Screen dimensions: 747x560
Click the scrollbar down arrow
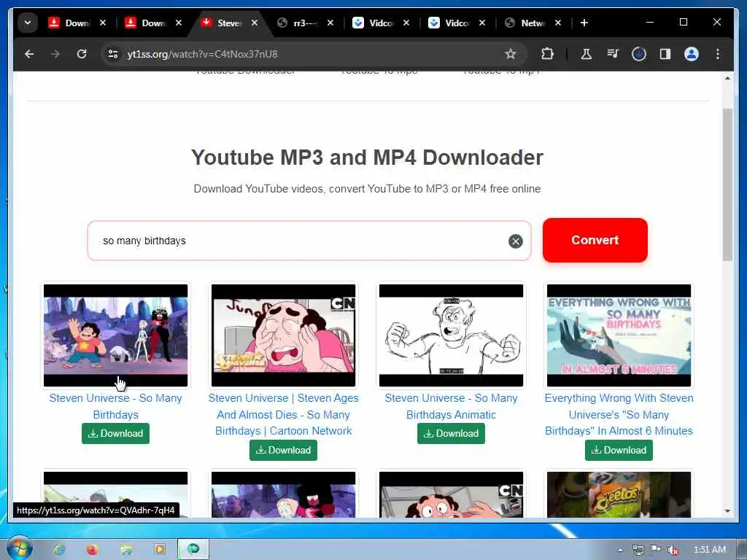pos(727,511)
